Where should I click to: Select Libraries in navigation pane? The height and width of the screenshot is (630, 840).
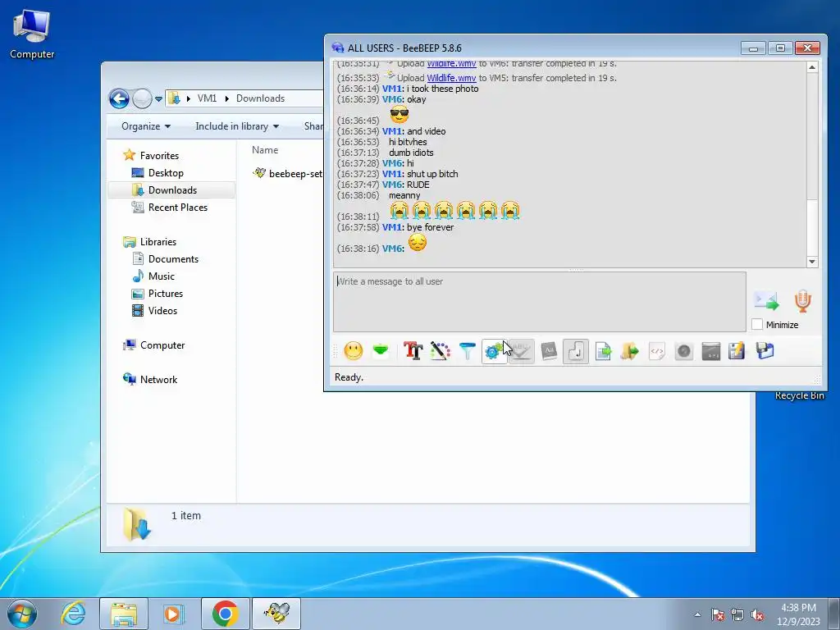coord(158,242)
